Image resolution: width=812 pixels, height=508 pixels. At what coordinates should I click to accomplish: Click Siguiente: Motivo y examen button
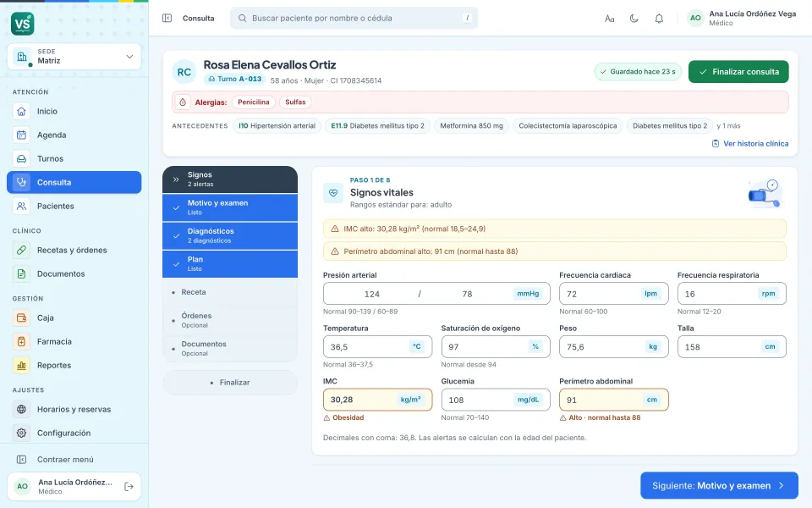point(719,486)
